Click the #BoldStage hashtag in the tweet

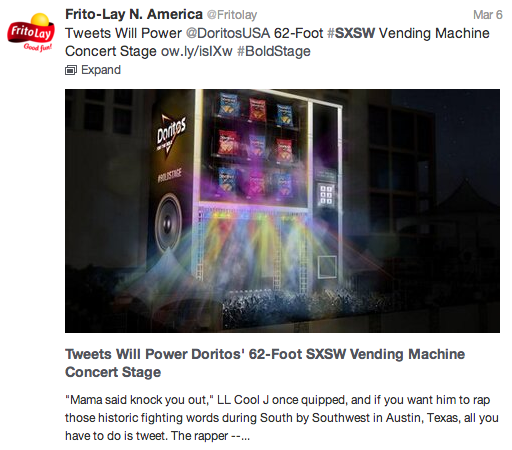pyautogui.click(x=274, y=51)
